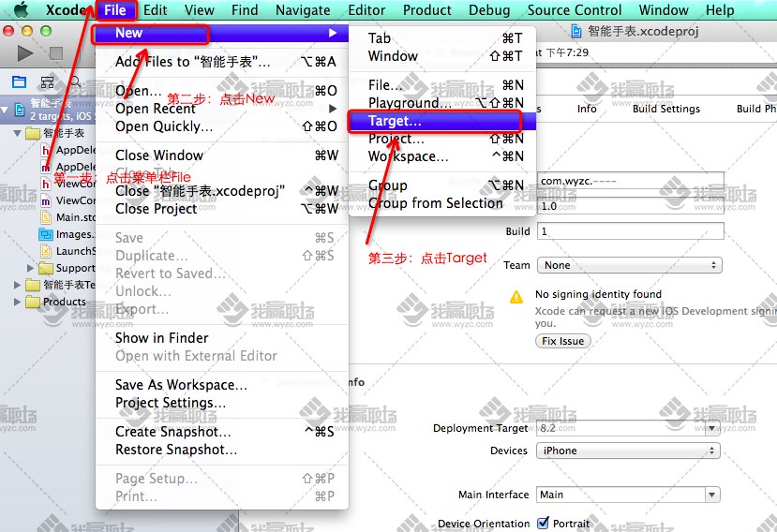
Task: Choose Project… from the New submenu
Action: [442, 139]
